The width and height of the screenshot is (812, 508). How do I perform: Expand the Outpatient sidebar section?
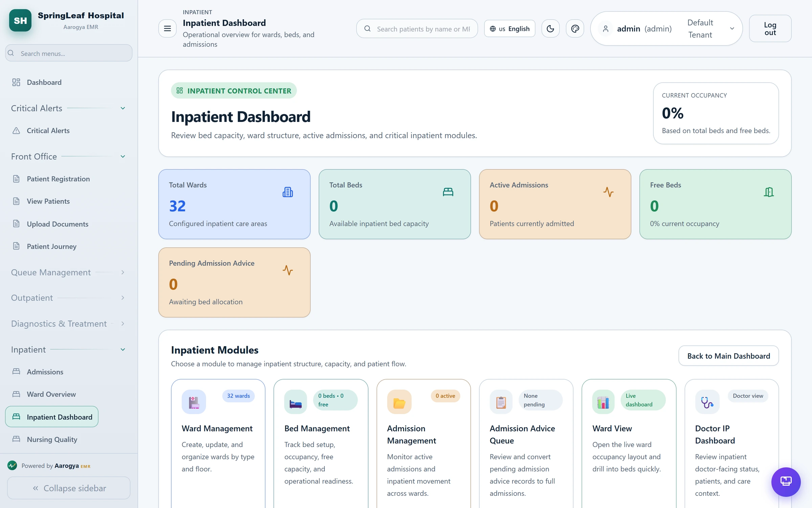[68, 298]
